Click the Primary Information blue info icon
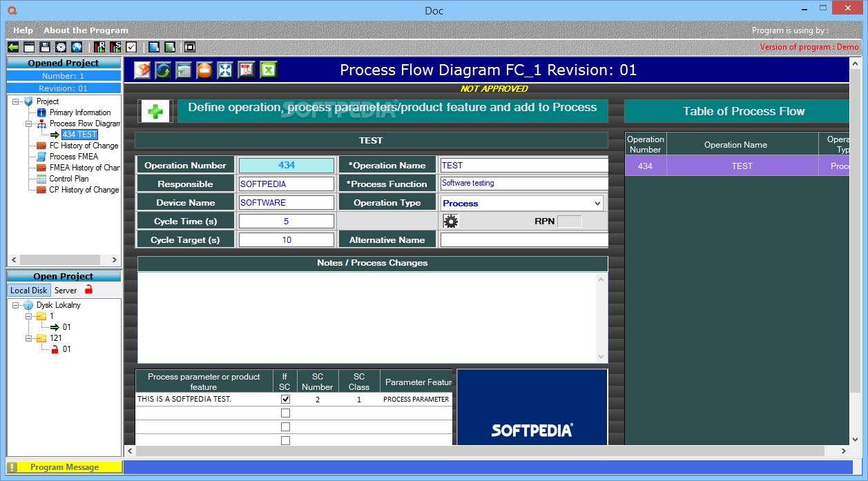Screen dimensions: 868x481 point(41,112)
